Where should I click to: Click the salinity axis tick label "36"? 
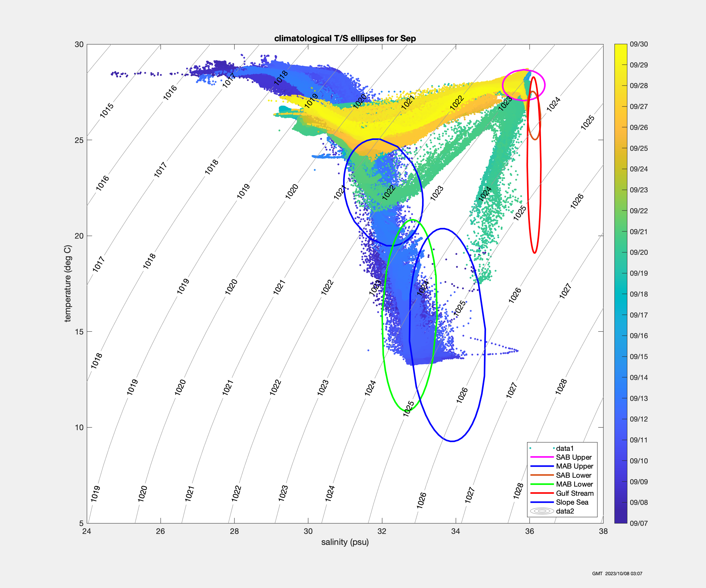tap(529, 531)
